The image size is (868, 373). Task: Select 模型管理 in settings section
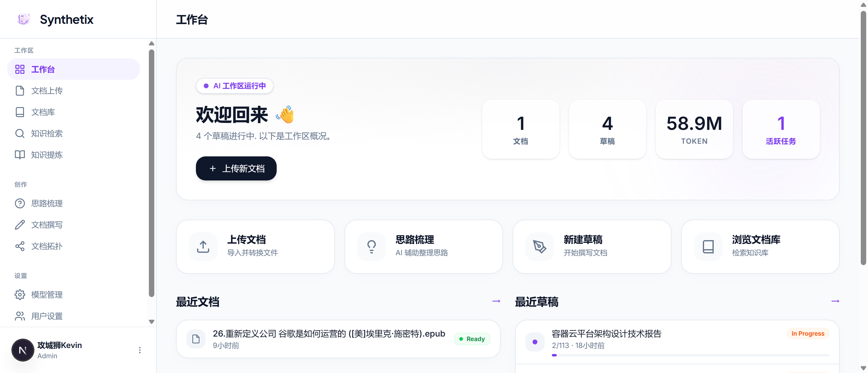coord(74,294)
